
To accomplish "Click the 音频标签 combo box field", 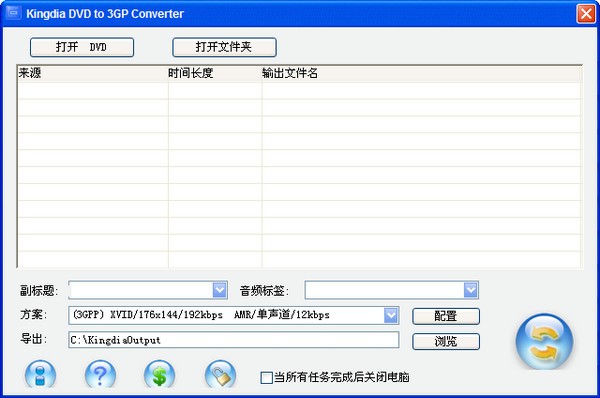I will pos(391,290).
